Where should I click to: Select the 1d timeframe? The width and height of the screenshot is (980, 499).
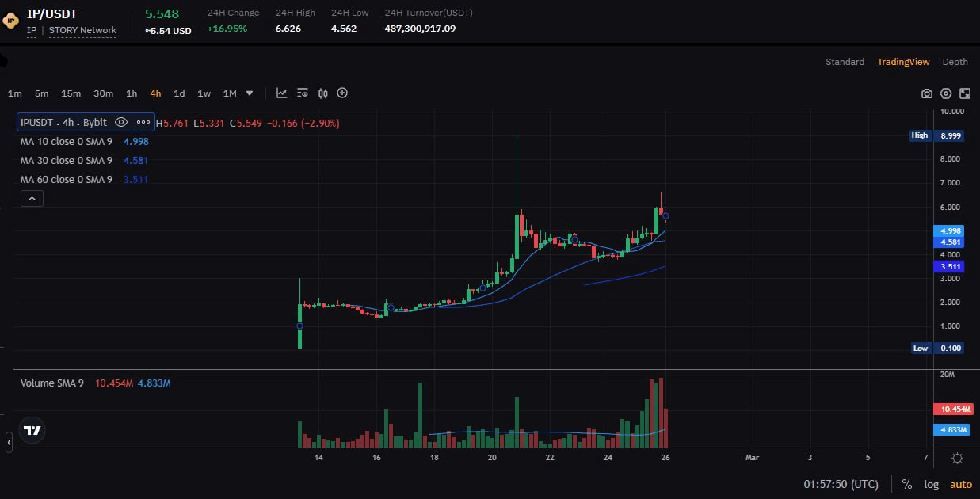[x=179, y=93]
